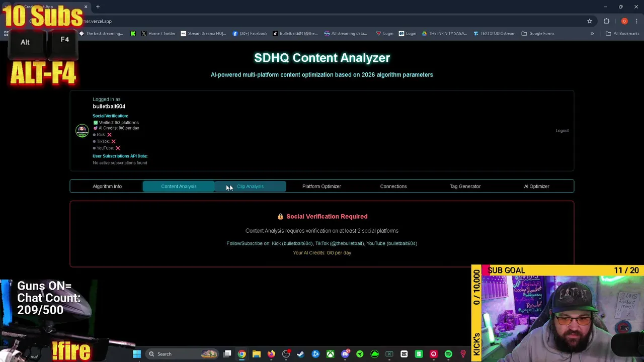The image size is (644, 362).
Task: Open Task View on the taskbar
Action: (x=227, y=354)
